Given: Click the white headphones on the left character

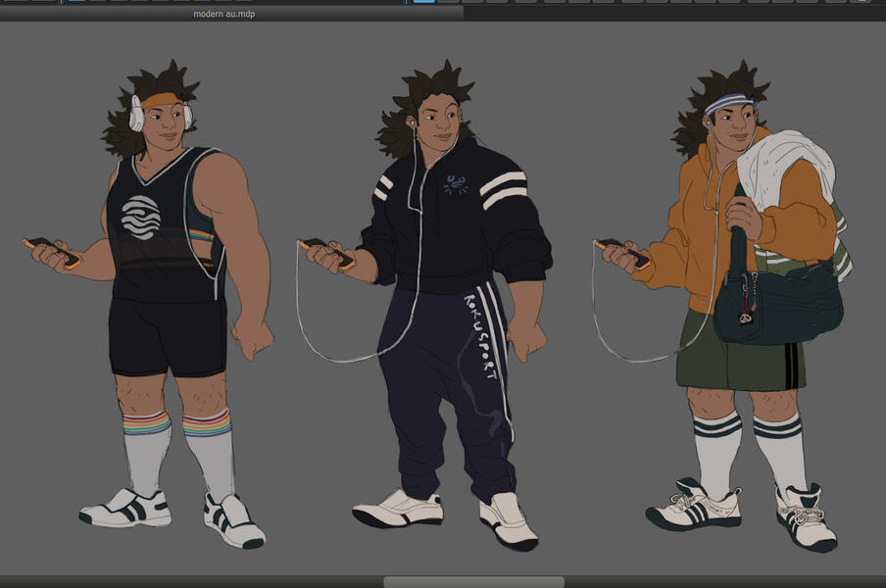Looking at the screenshot, I should (137, 117).
